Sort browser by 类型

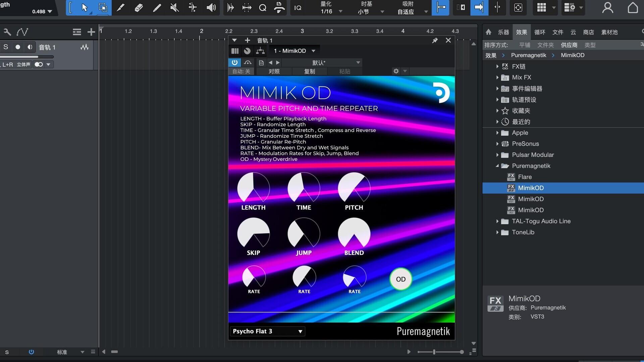[x=590, y=45]
